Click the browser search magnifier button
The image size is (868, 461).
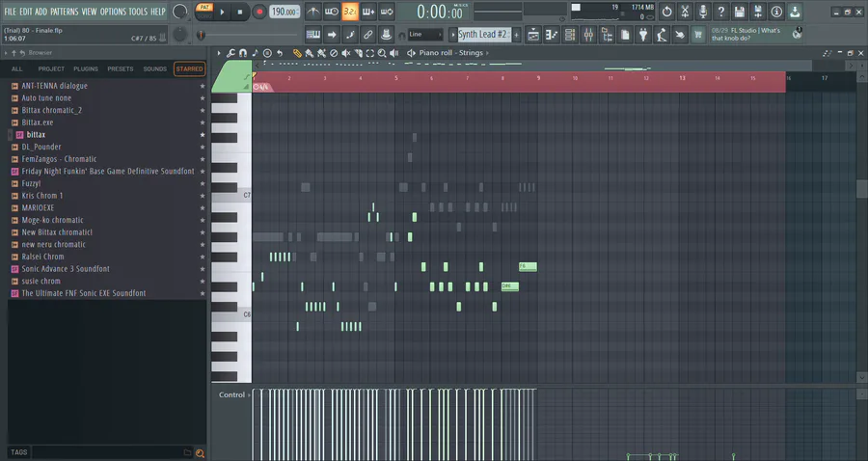(x=200, y=453)
